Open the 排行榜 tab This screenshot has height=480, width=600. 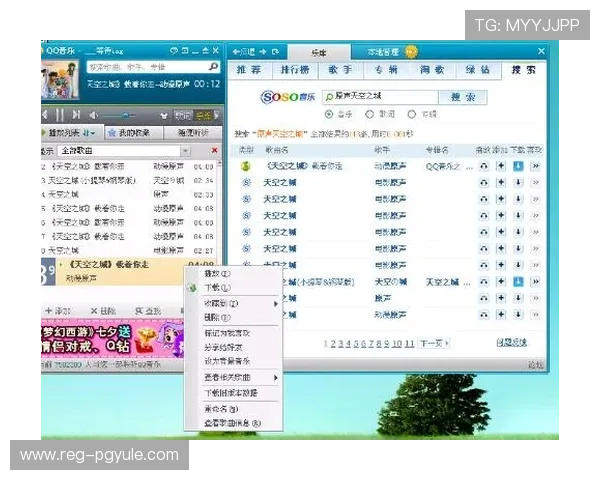[x=295, y=70]
